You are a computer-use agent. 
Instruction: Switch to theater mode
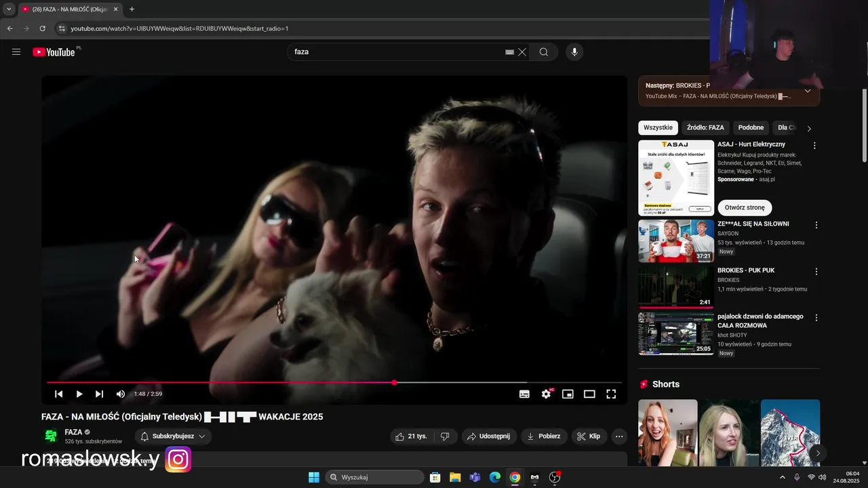point(589,394)
